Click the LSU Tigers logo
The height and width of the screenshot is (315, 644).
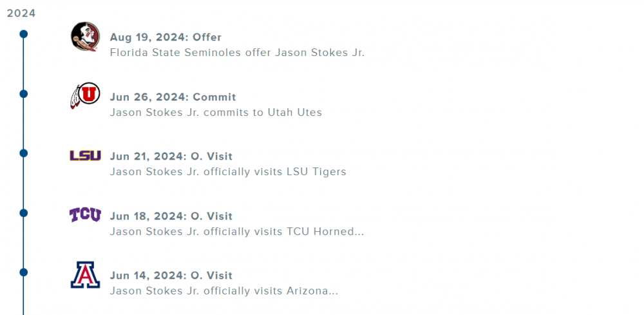85,155
